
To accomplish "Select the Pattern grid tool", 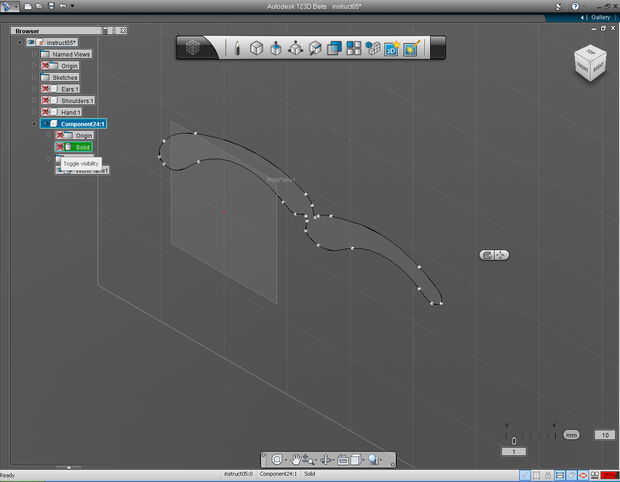I will tap(353, 48).
